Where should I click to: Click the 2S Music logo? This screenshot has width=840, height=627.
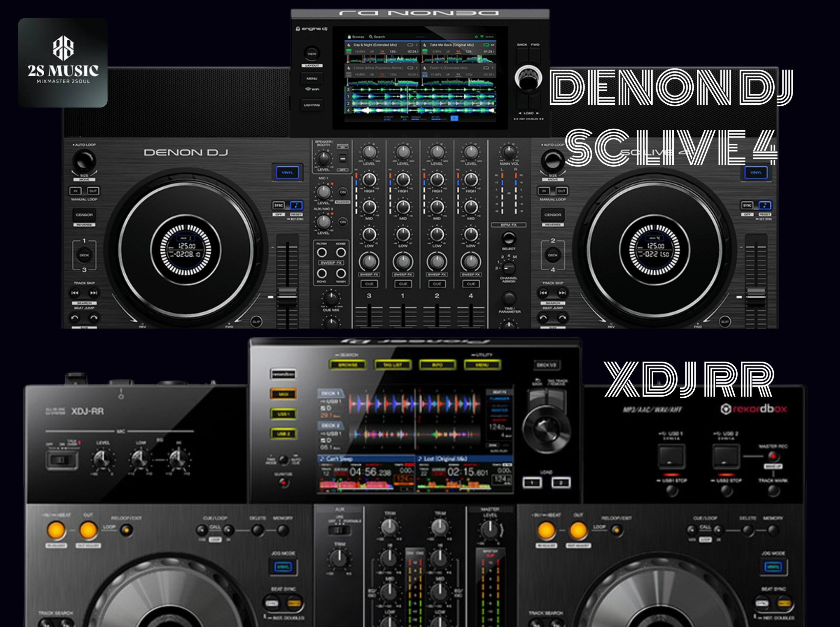(63, 63)
